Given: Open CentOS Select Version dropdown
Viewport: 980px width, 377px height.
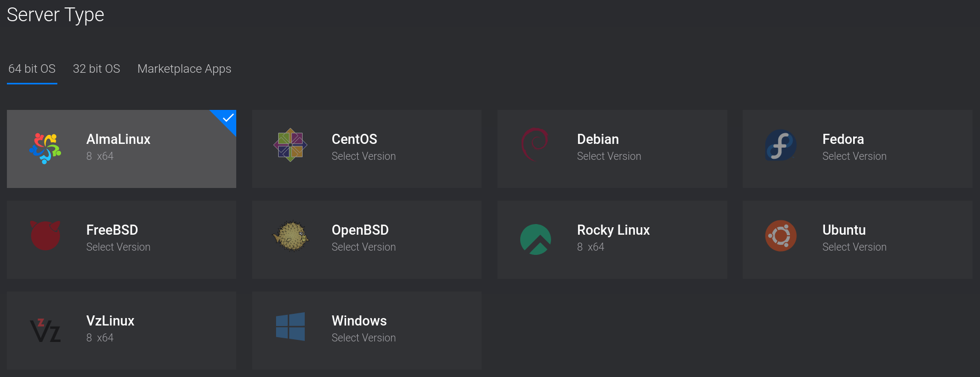Looking at the screenshot, I should click(x=364, y=156).
